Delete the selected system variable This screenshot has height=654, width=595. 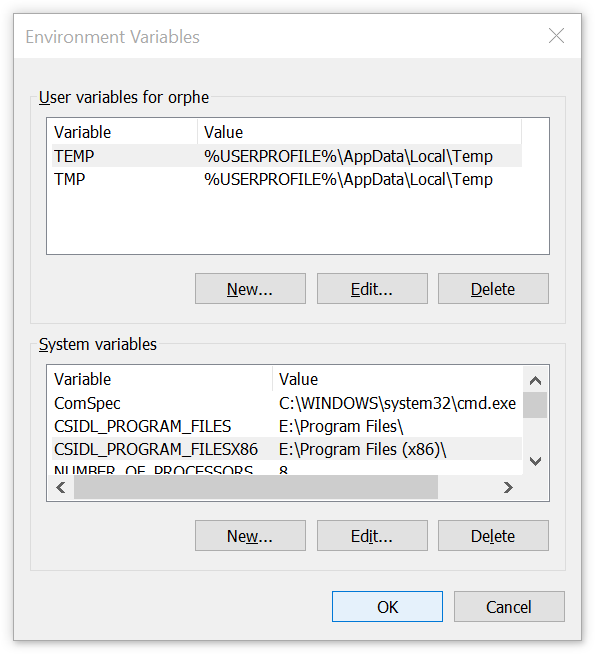(x=493, y=536)
